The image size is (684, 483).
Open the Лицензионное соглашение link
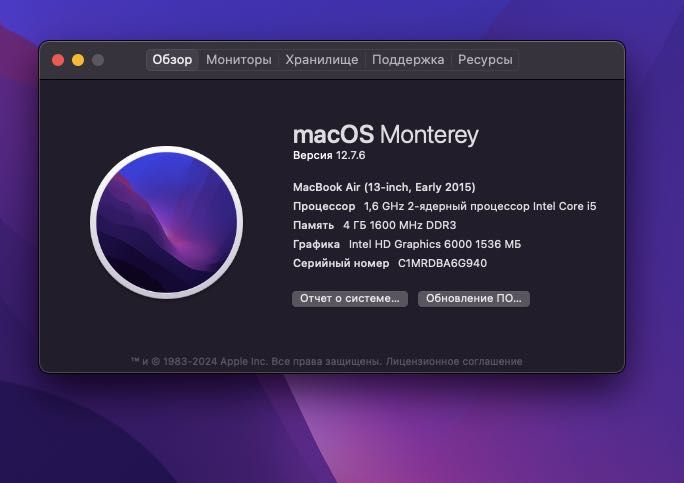(x=454, y=361)
